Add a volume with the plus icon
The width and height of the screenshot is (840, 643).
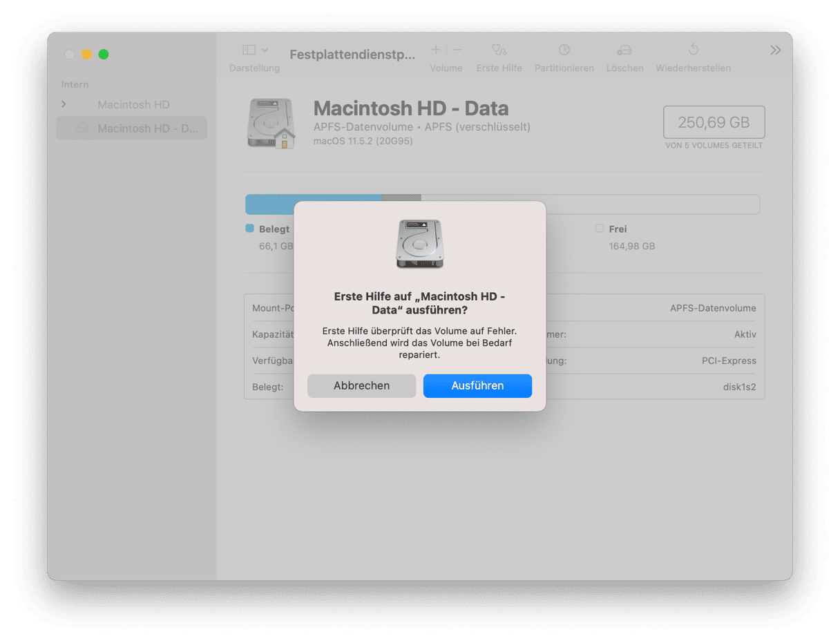(x=436, y=50)
